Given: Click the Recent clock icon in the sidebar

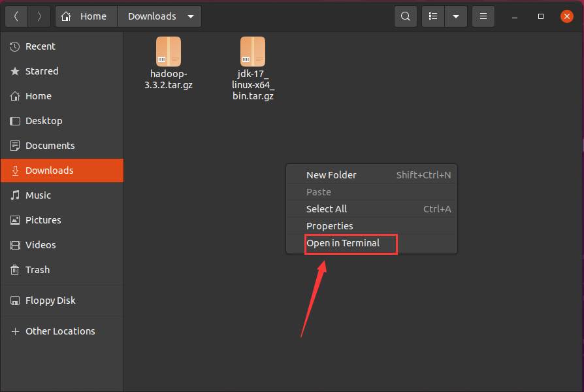Looking at the screenshot, I should (x=15, y=46).
